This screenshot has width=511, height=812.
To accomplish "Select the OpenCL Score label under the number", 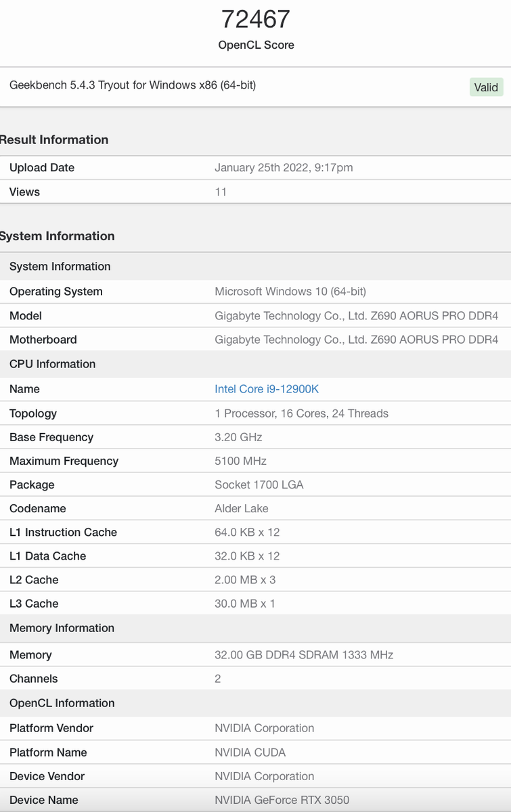I will pos(256,45).
